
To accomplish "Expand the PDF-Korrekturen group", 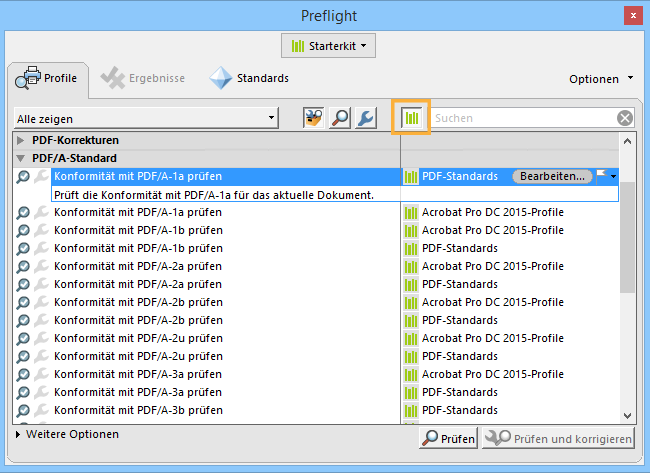I will click(x=21, y=140).
